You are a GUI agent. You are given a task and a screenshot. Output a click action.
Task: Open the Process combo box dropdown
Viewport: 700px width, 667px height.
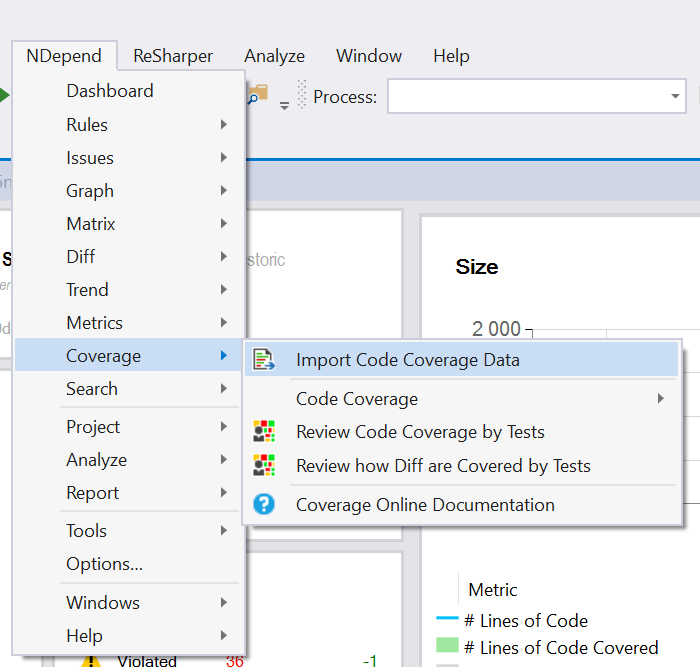pyautogui.click(x=675, y=96)
